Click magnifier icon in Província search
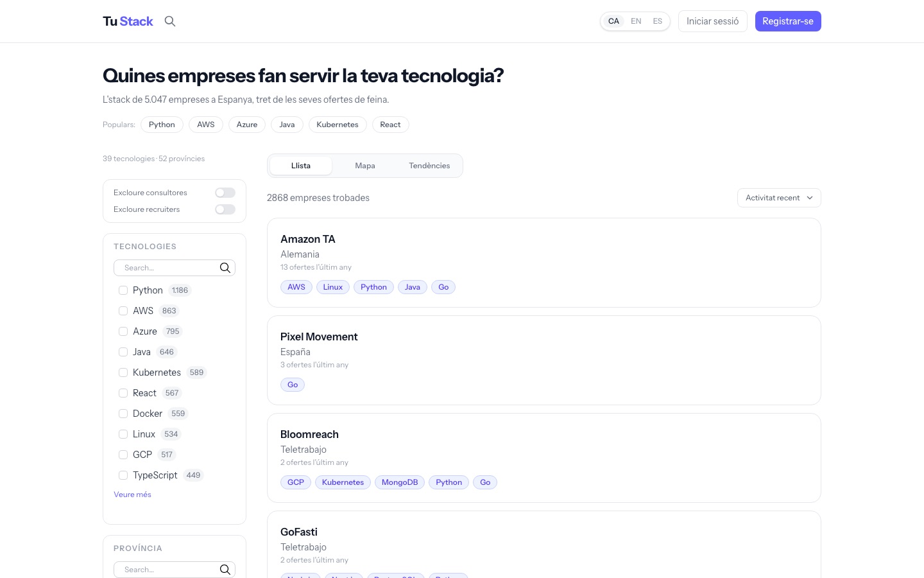 pyautogui.click(x=225, y=570)
